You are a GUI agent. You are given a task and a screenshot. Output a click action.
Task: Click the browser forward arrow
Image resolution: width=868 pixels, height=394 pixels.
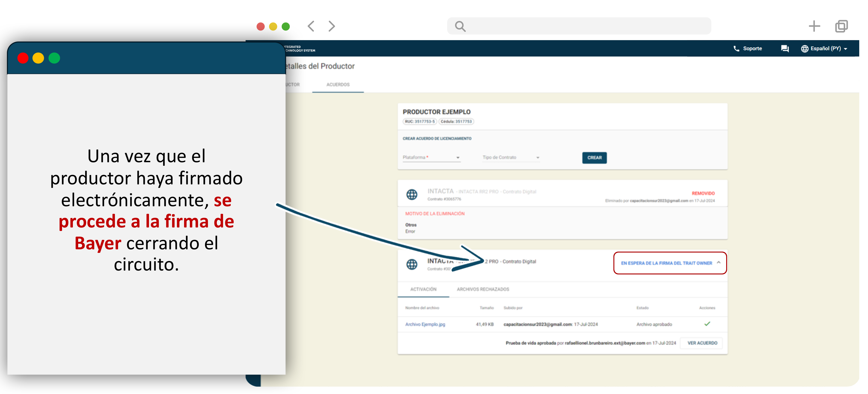(332, 26)
